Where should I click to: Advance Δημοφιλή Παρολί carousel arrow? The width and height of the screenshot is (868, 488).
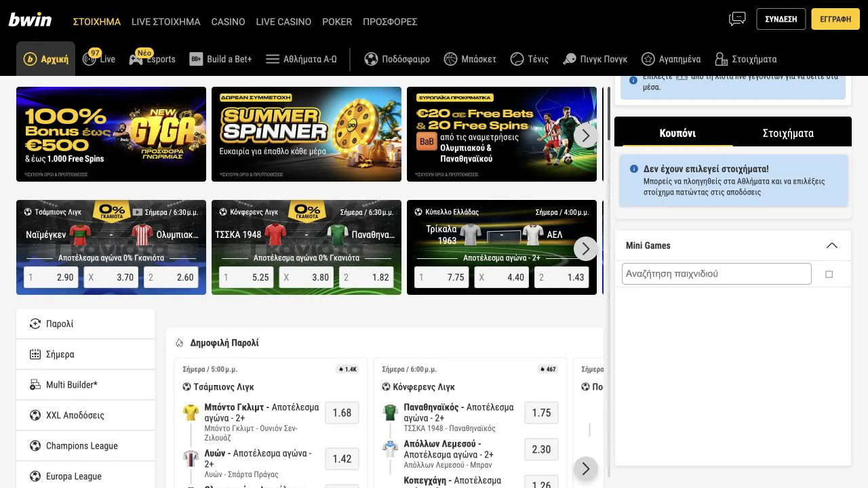coord(586,468)
